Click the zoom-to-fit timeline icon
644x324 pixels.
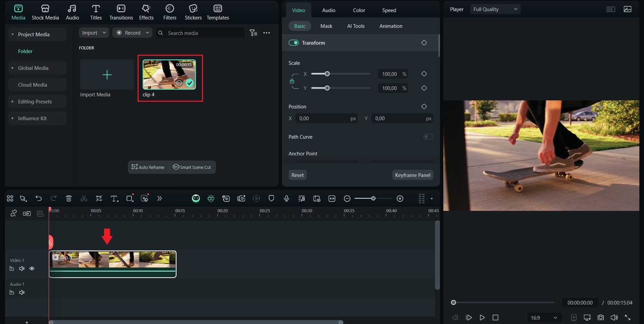coord(332,198)
